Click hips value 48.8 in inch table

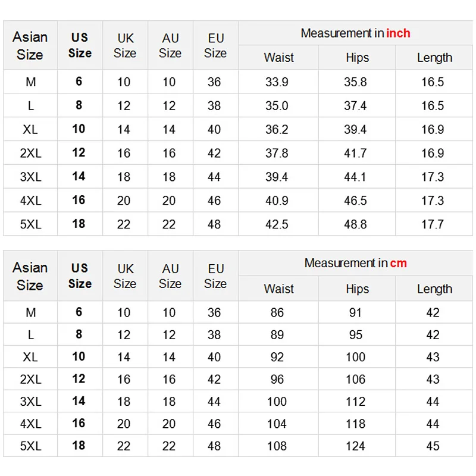(x=355, y=224)
